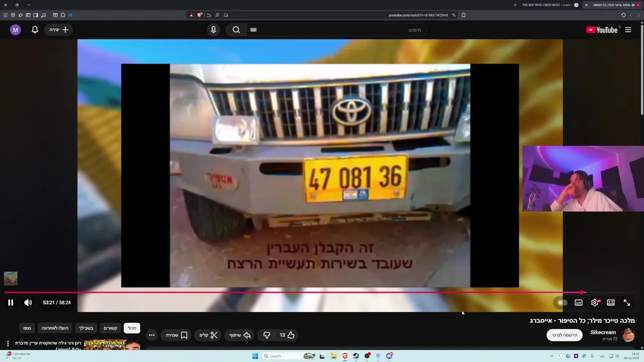This screenshot has height=362, width=644.
Task: Click the blue audio-playing indicator icon
Action: click(70, 15)
